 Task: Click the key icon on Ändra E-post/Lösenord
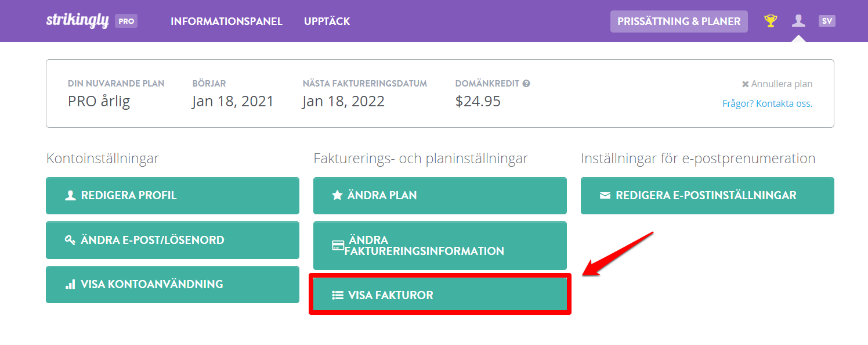point(70,240)
